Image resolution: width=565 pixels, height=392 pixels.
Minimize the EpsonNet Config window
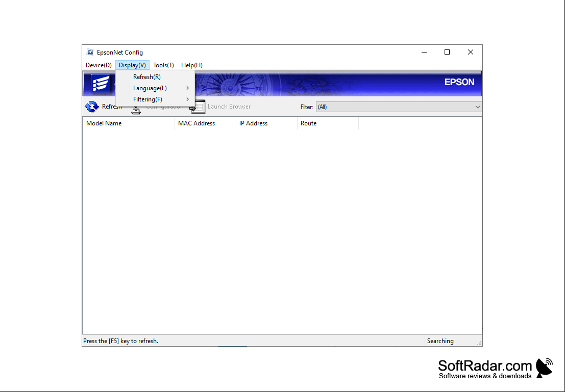(424, 52)
